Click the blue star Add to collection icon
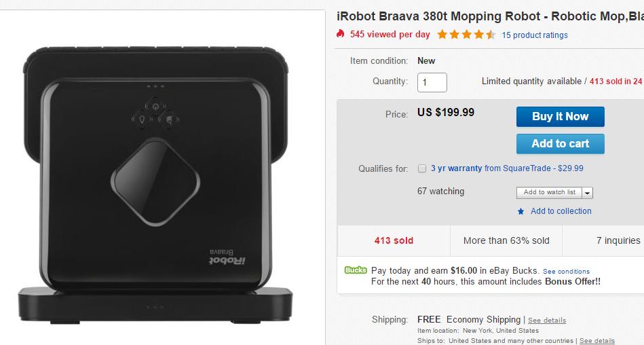This screenshot has height=345, width=644. (520, 211)
